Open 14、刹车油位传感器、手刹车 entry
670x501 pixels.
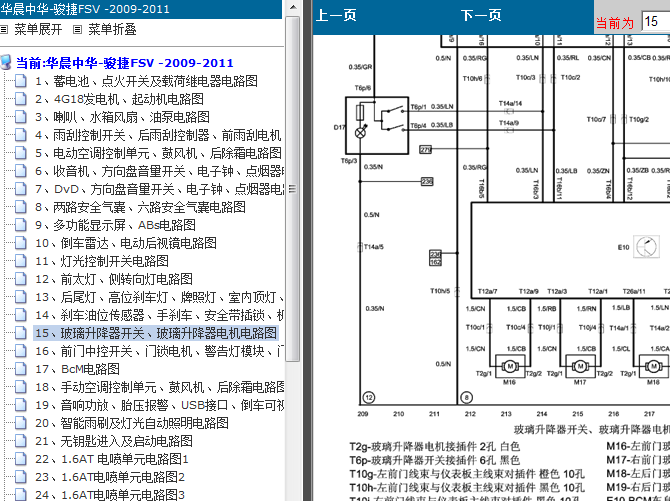point(159,315)
